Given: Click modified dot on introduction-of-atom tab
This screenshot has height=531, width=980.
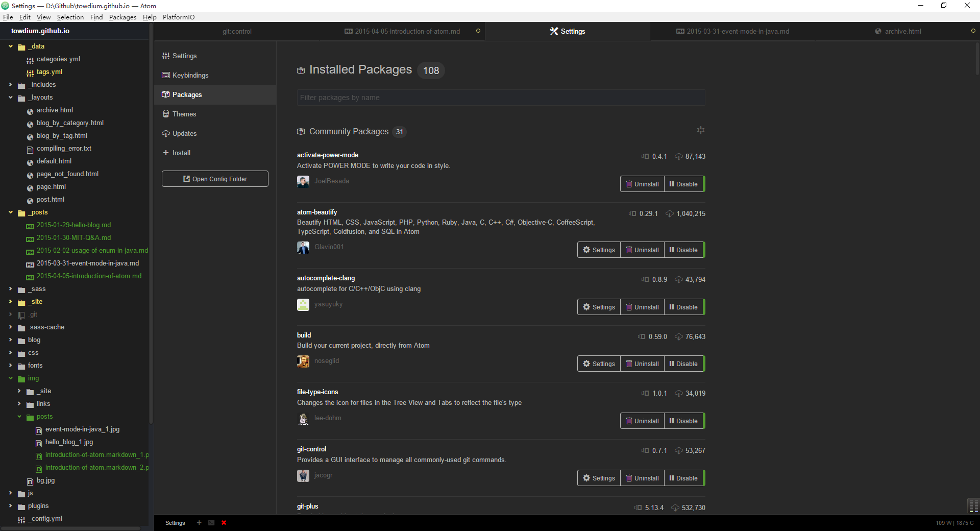Looking at the screenshot, I should click(x=478, y=31).
